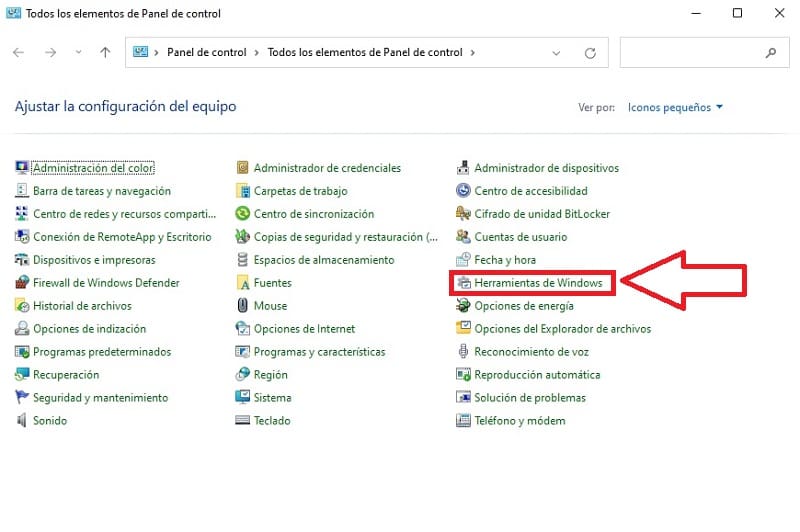Click the Copias de seguridad y restauración icon

point(242,236)
